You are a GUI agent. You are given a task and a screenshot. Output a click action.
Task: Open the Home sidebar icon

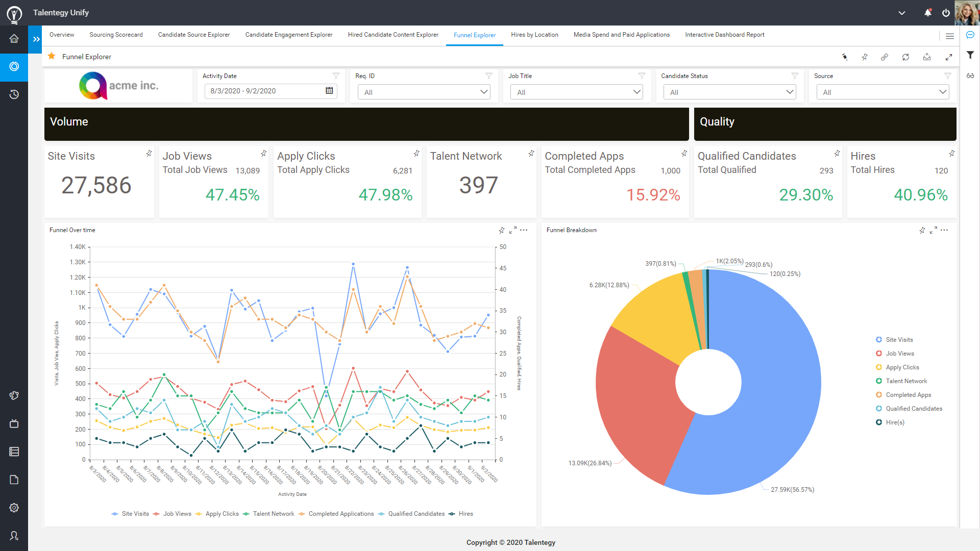pos(14,39)
